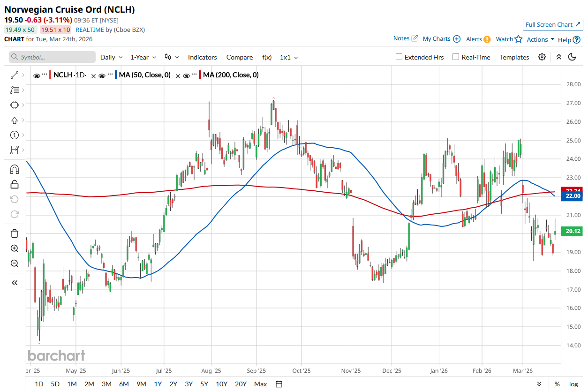Enable the Real-Time checkbox
Image resolution: width=588 pixels, height=391 pixels.
point(456,57)
